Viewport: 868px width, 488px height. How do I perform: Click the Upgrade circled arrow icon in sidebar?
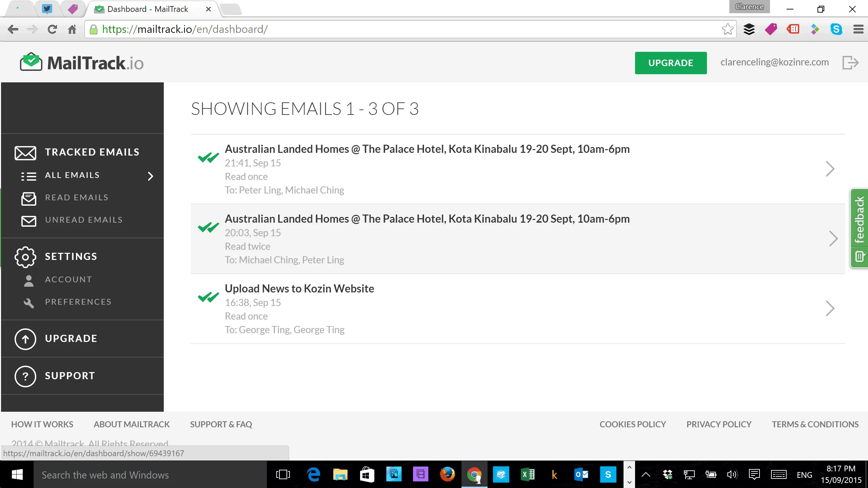pyautogui.click(x=25, y=339)
